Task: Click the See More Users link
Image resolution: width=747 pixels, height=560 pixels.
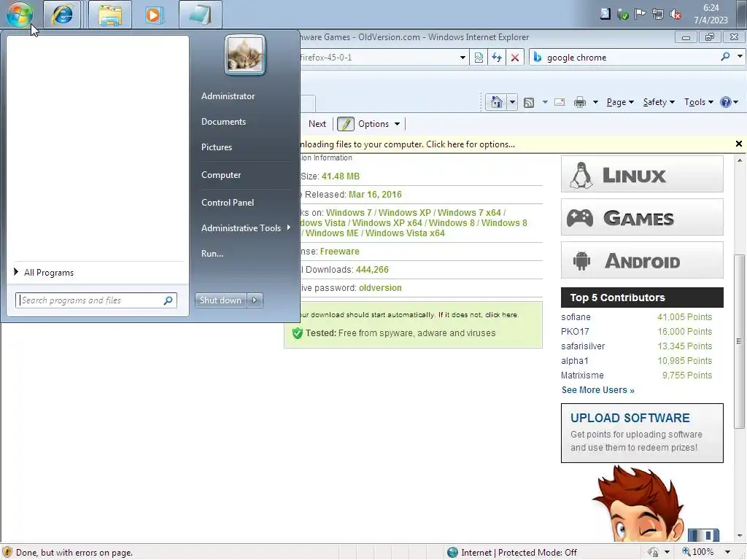Action: pyautogui.click(x=598, y=390)
